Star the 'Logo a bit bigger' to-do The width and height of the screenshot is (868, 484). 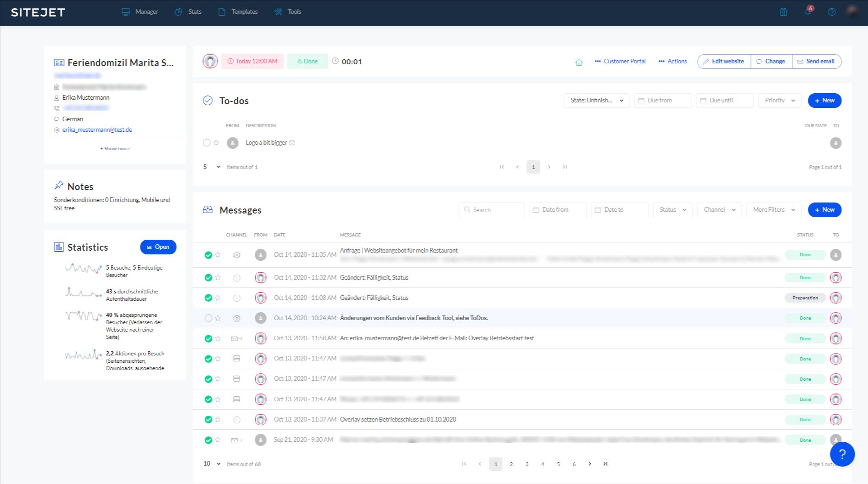pyautogui.click(x=216, y=143)
